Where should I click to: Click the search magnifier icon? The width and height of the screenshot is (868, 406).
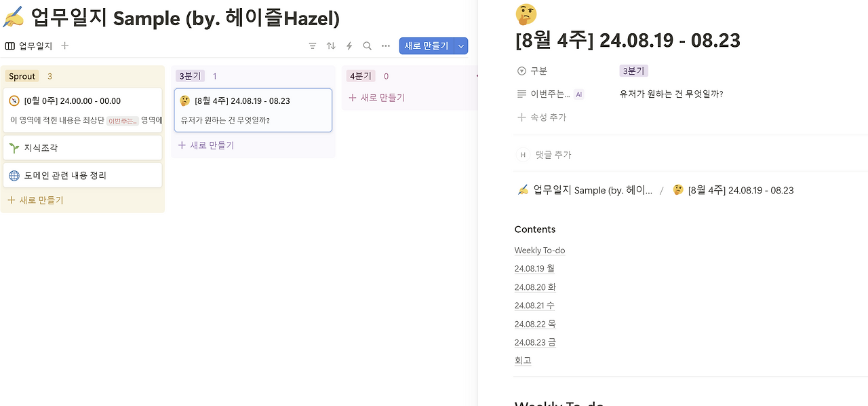tap(368, 46)
